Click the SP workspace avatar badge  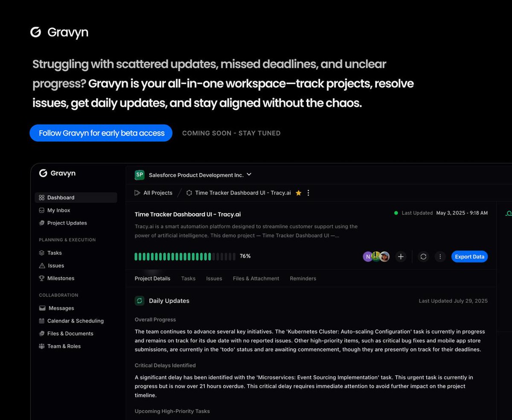pos(140,175)
